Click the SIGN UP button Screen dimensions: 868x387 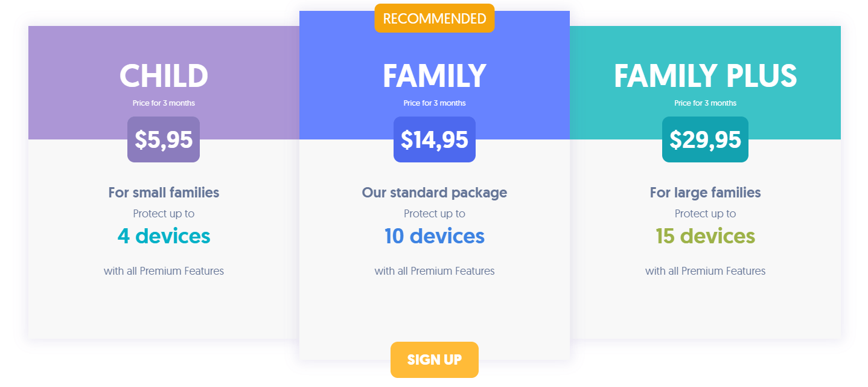(435, 360)
